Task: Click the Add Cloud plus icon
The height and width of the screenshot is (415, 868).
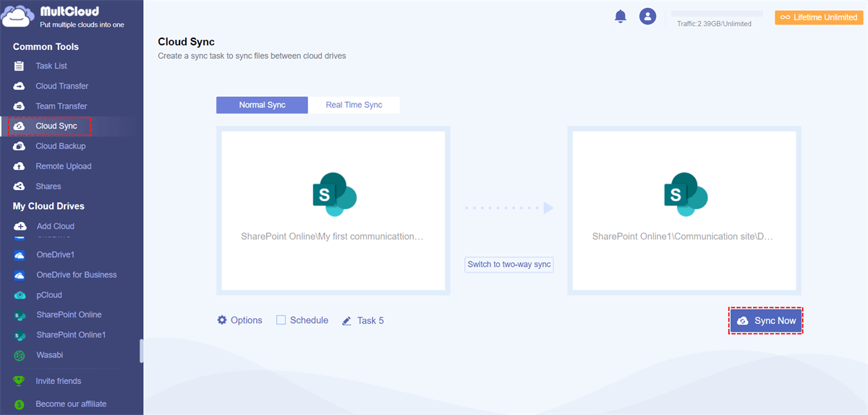Action: tap(20, 226)
